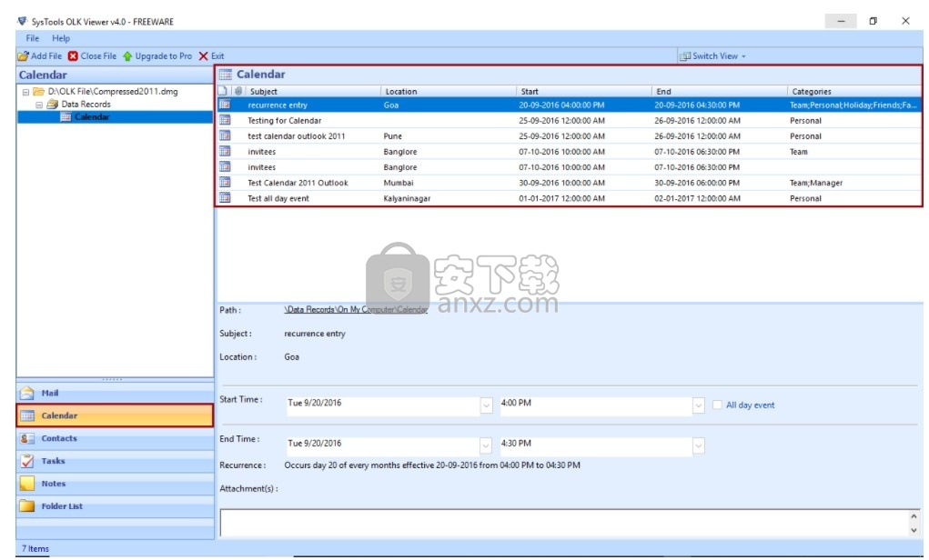929x560 pixels.
Task: Open the Folder List pane
Action: click(x=115, y=506)
